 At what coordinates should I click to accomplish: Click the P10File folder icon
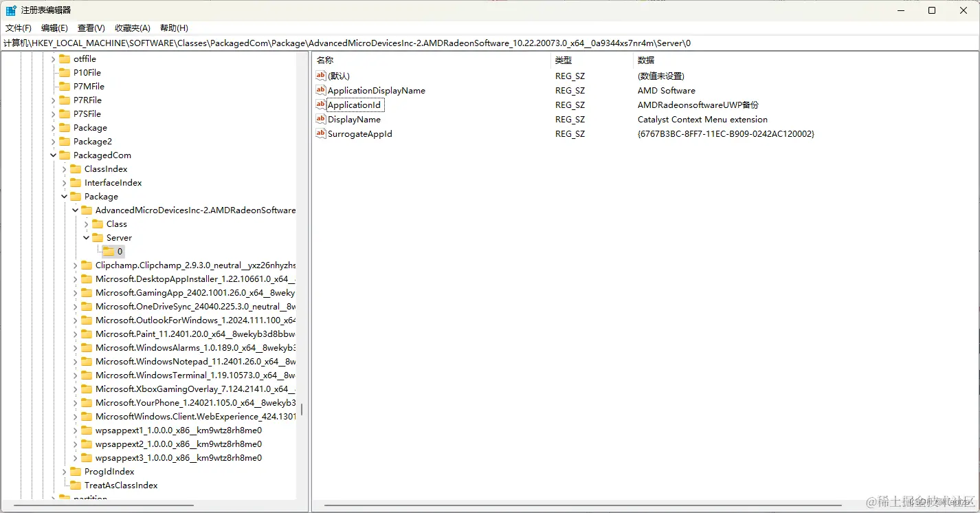(x=65, y=73)
